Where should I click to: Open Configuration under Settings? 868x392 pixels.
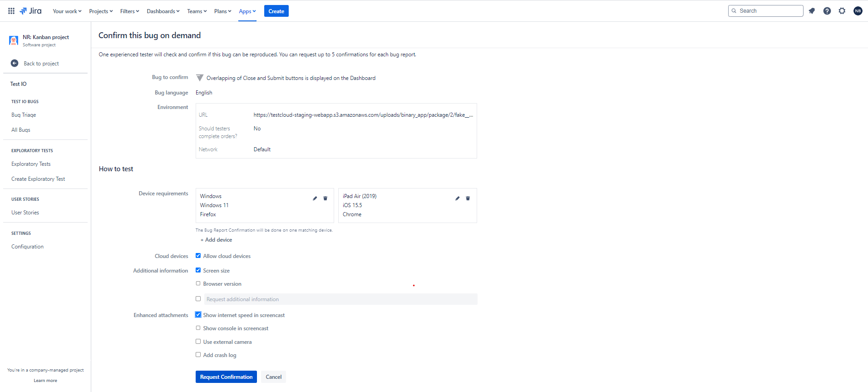[x=27, y=247]
